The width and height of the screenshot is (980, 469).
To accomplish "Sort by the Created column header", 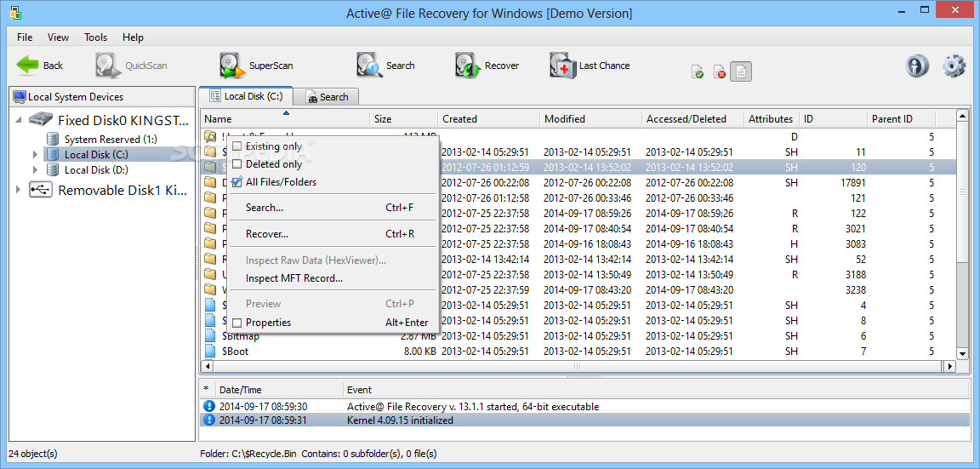I will click(x=489, y=119).
